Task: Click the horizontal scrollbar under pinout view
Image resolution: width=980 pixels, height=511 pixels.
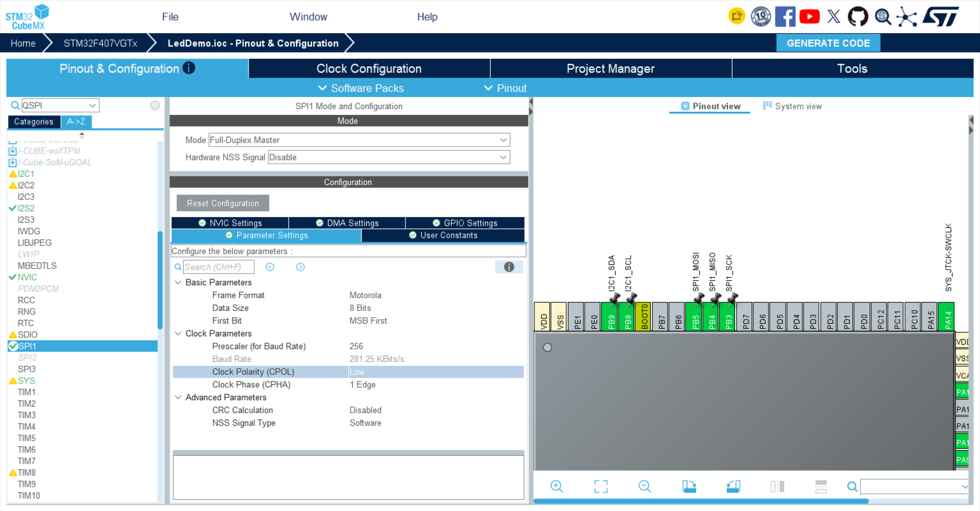Action: click(x=701, y=501)
